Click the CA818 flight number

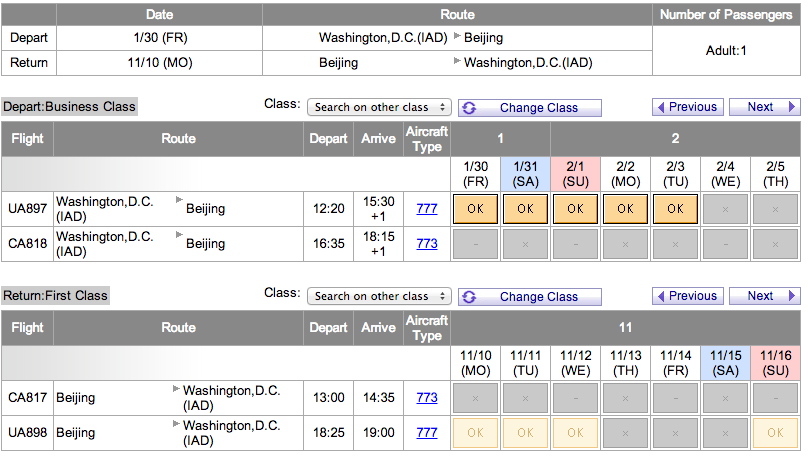point(27,244)
